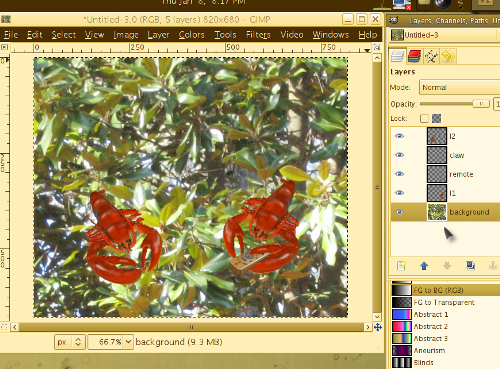Click the image menu button at ruler corner
Image resolution: width=500 pixels, height=369 pixels.
pos(4,47)
